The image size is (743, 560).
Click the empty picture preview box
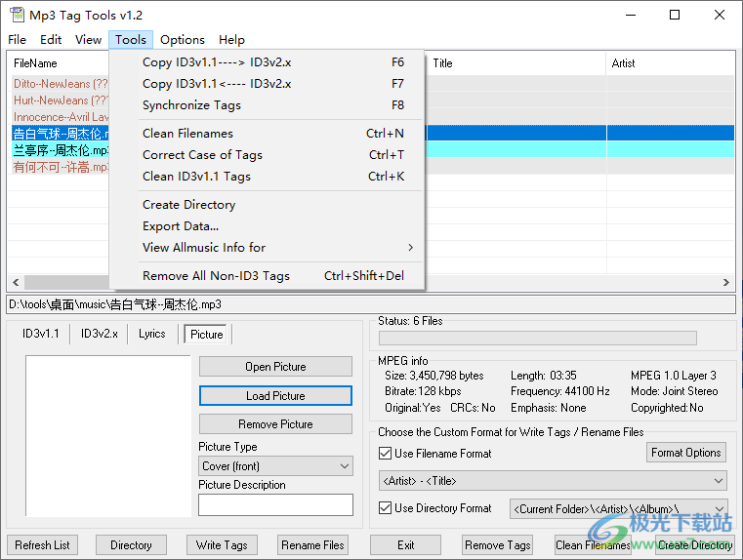pyautogui.click(x=108, y=436)
